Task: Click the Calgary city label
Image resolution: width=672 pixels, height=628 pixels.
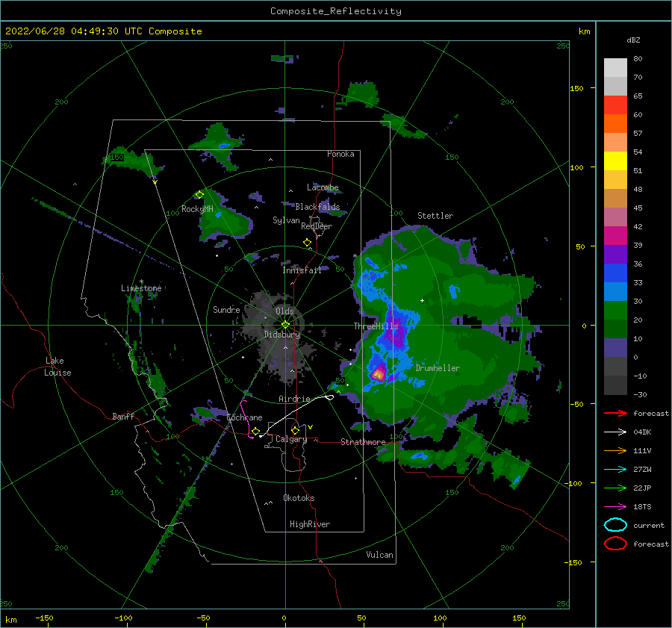Action: coord(291,439)
